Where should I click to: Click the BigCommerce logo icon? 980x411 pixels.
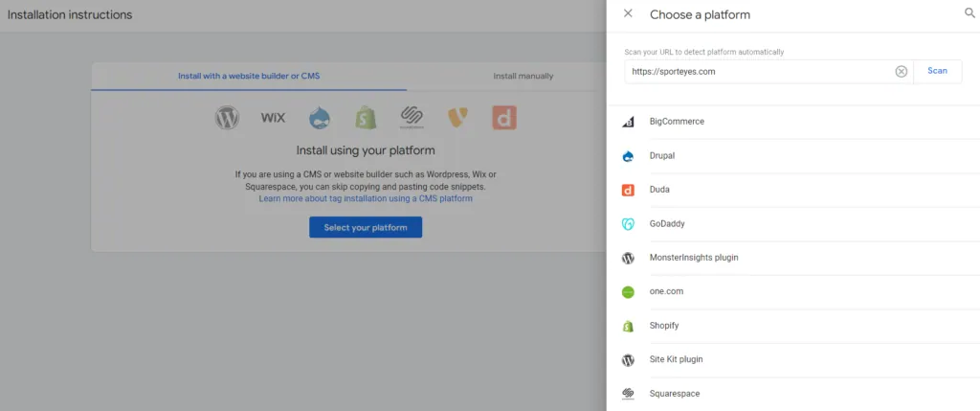pyautogui.click(x=628, y=122)
